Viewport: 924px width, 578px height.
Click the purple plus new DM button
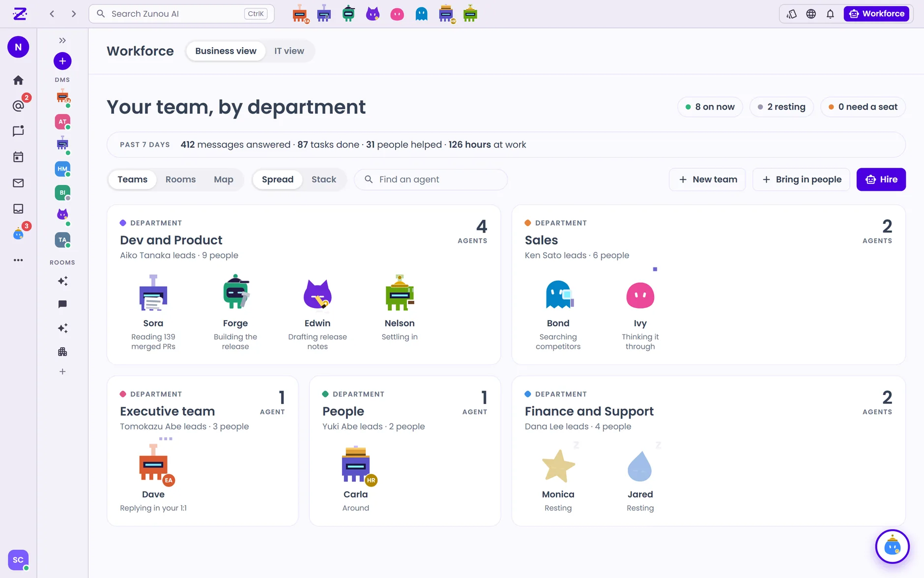pos(62,61)
